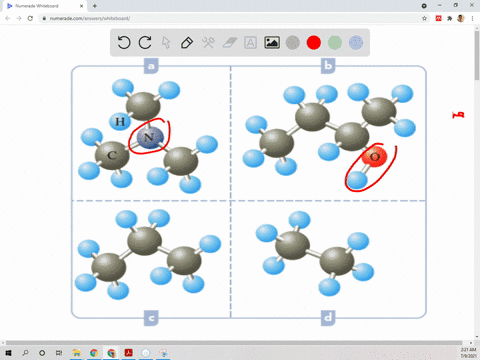Image resolution: width=480 pixels, height=360 pixels.
Task: Open the Chrome profile avatar
Action: [x=461, y=18]
